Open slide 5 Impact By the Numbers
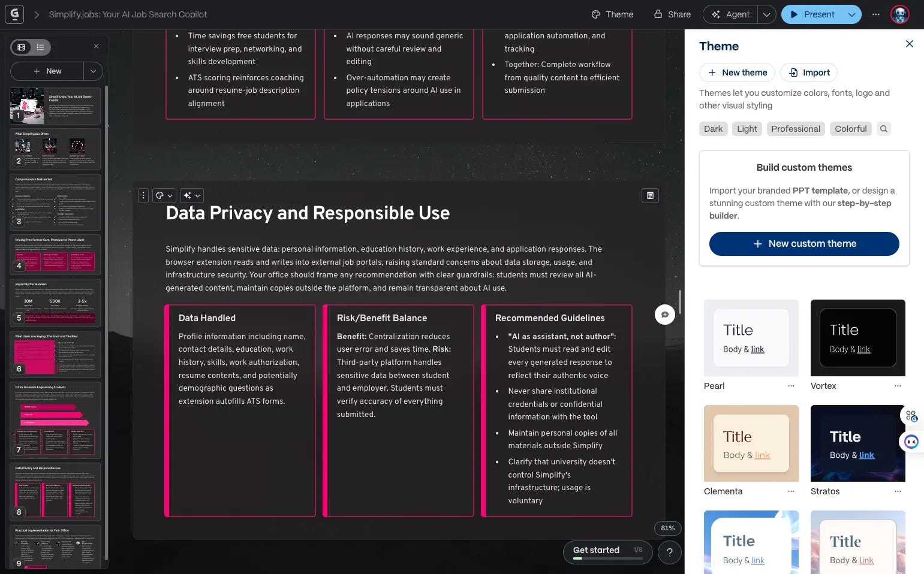Viewport: 924px width, 574px height. [55, 303]
